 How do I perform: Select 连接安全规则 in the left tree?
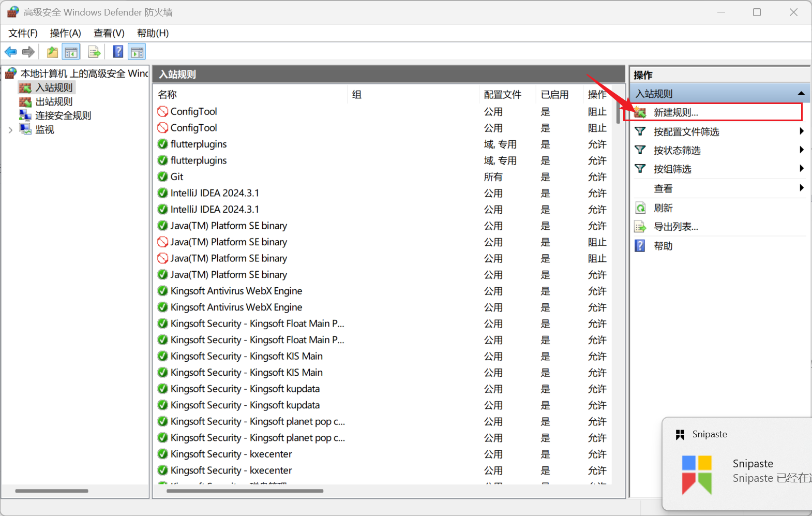tap(63, 115)
